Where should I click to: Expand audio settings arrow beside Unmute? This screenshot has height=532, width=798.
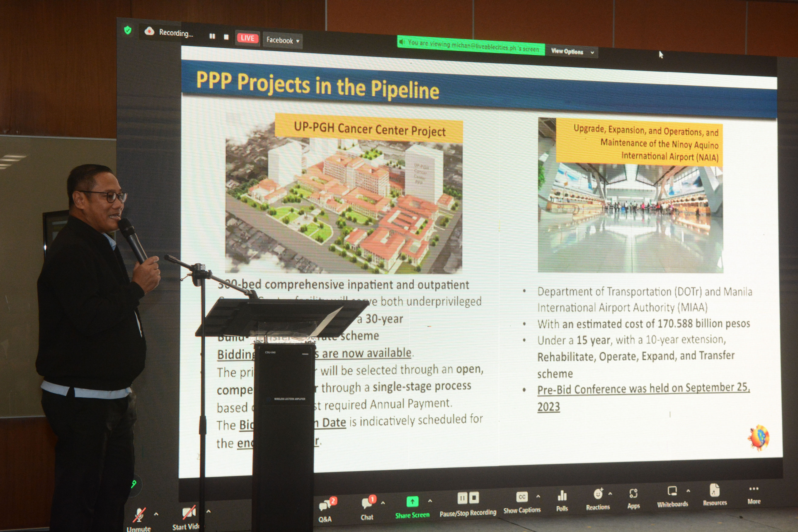point(156,514)
